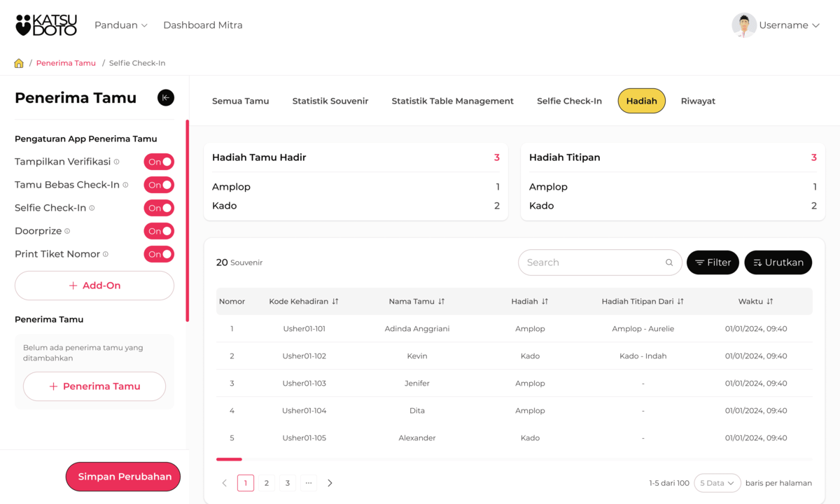Click the Katsudoto logo
Screen dimensions: 840x504
tap(46, 25)
